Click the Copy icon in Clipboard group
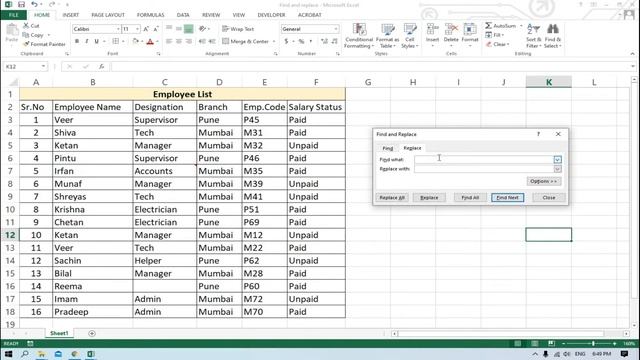Screen dimensions: 640x360 tap(26, 35)
